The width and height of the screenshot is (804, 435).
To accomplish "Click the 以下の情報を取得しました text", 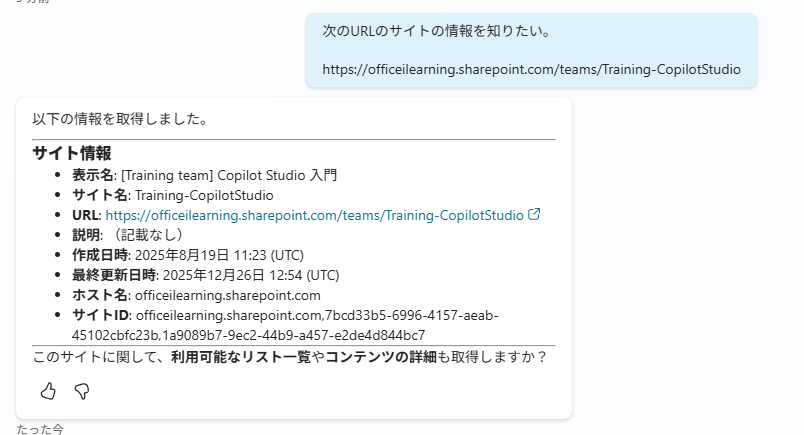I will [x=120, y=119].
